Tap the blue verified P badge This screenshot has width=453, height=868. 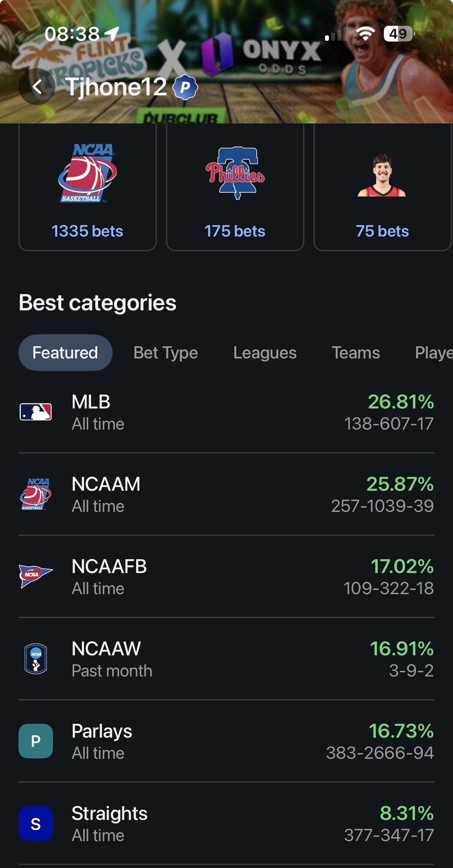(185, 87)
